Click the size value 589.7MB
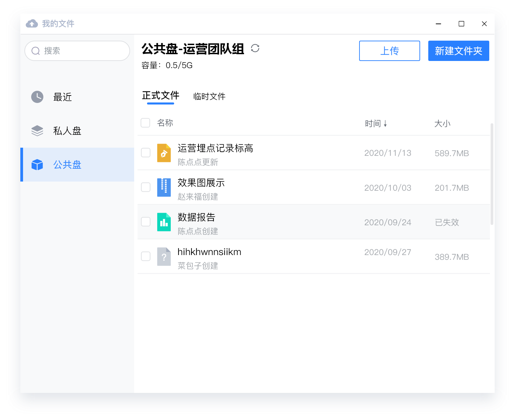This screenshot has height=420, width=515. tap(452, 153)
